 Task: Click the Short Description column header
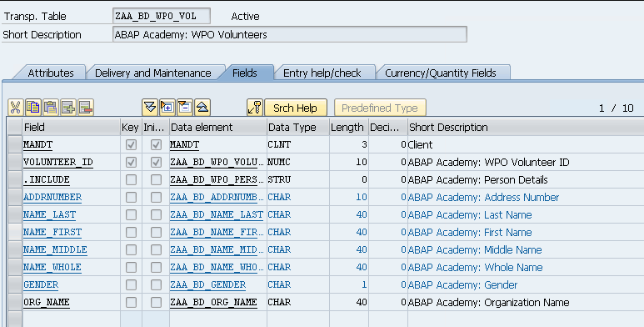[526, 127]
